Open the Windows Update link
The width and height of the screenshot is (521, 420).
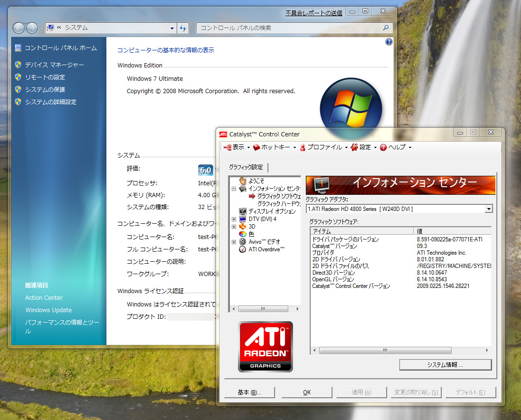48,310
